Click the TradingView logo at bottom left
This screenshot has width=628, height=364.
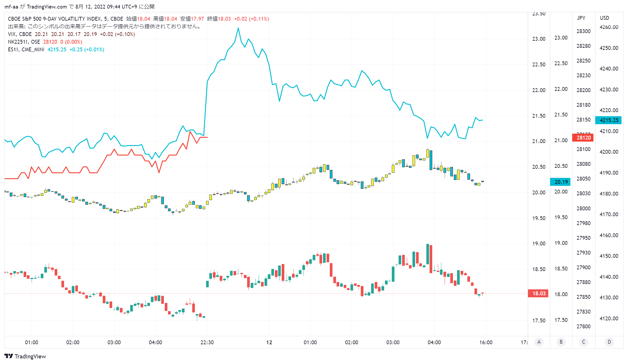25,356
